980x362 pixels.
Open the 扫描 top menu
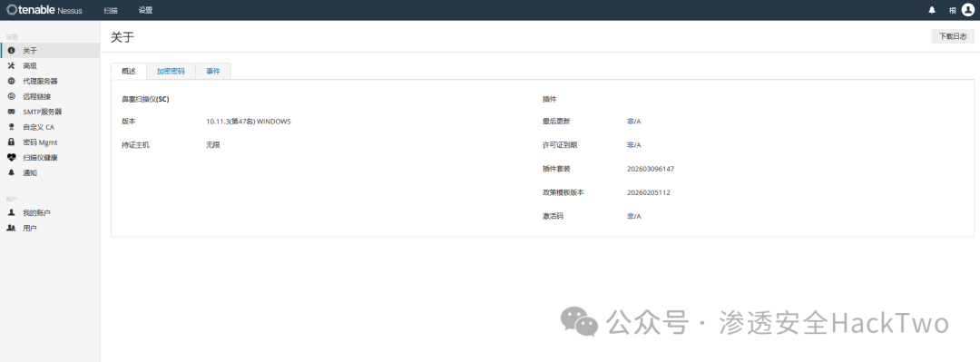111,10
